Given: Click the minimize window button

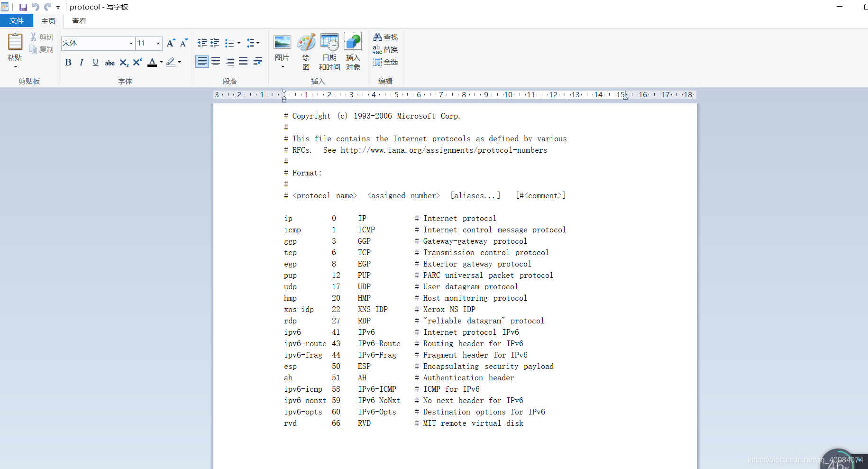Looking at the screenshot, I should 840,7.
